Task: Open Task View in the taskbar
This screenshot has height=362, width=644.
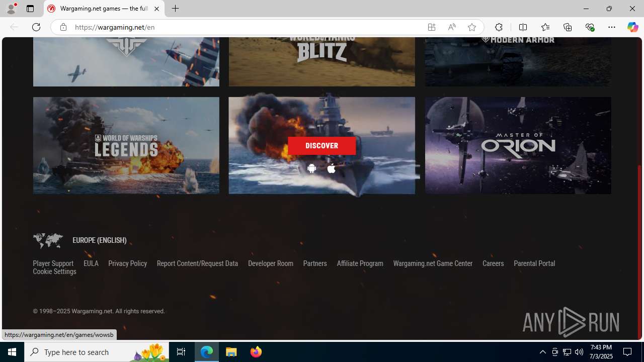Action: pyautogui.click(x=181, y=352)
